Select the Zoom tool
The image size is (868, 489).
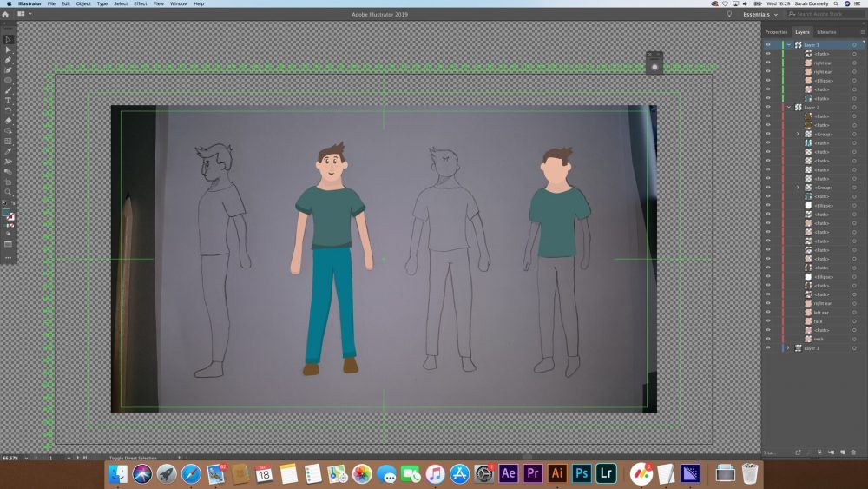(9, 192)
